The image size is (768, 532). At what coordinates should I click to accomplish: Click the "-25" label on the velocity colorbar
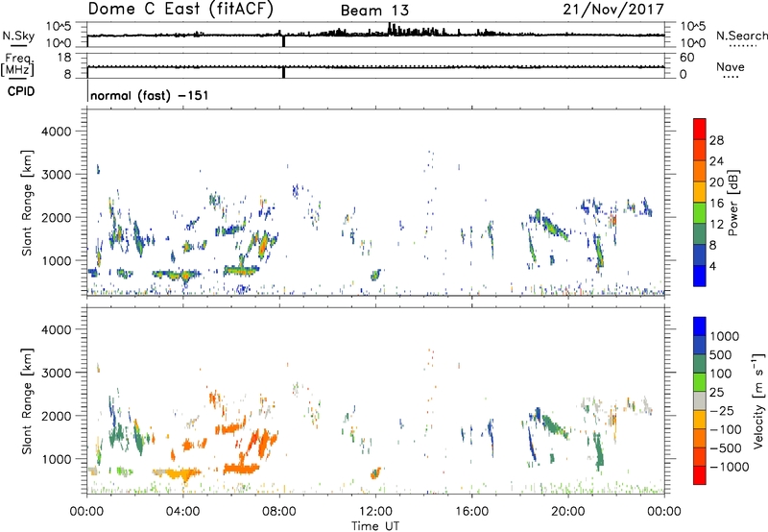722,410
